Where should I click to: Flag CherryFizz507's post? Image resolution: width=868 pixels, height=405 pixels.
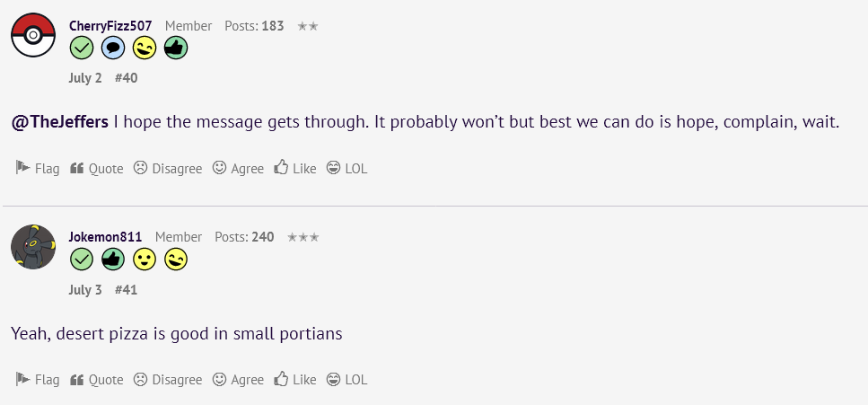click(38, 168)
